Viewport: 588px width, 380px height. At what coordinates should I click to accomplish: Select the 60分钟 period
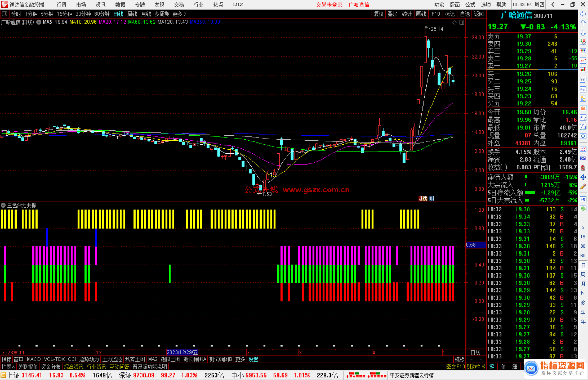point(102,14)
